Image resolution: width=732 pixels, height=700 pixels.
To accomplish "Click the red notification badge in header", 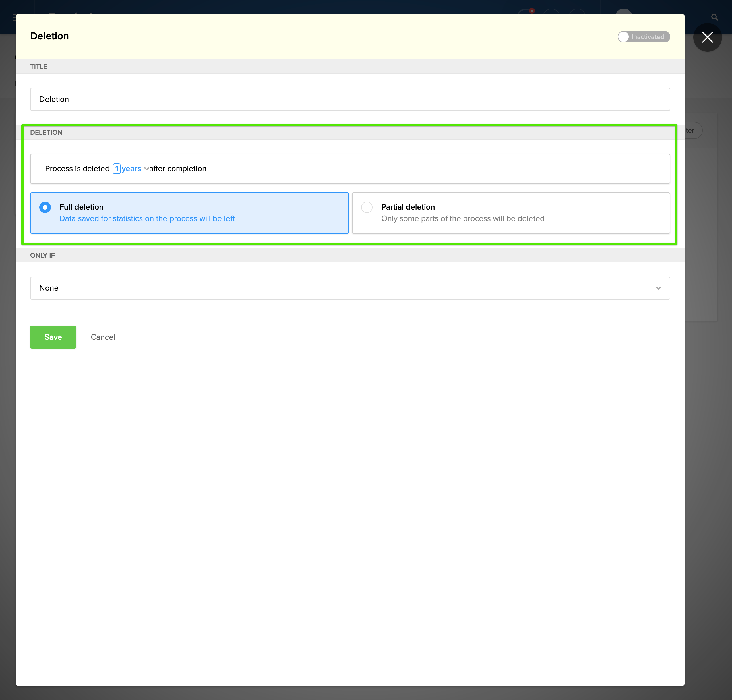I will click(x=532, y=11).
